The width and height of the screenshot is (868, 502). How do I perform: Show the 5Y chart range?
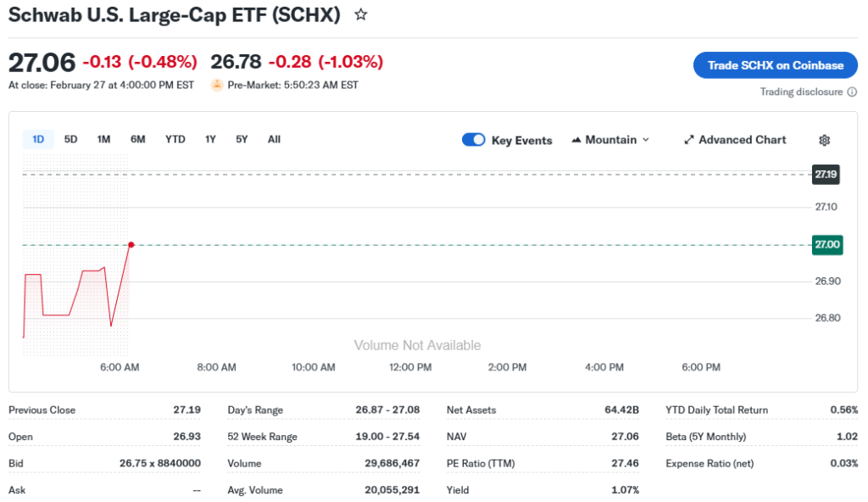point(242,139)
